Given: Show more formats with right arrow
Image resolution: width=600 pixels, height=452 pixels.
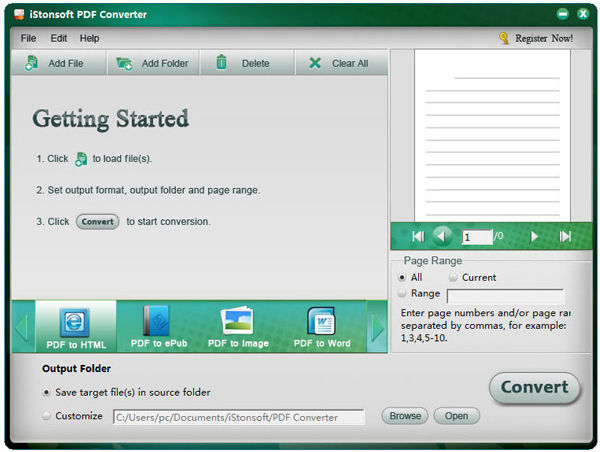Looking at the screenshot, I should [x=377, y=326].
